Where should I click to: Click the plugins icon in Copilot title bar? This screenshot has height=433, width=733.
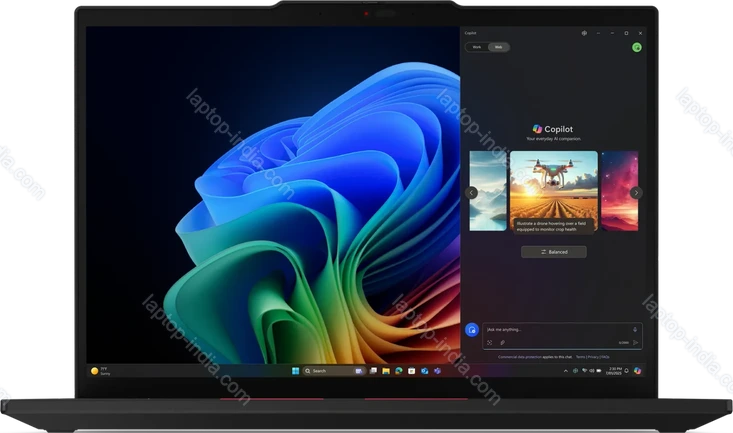(x=584, y=32)
